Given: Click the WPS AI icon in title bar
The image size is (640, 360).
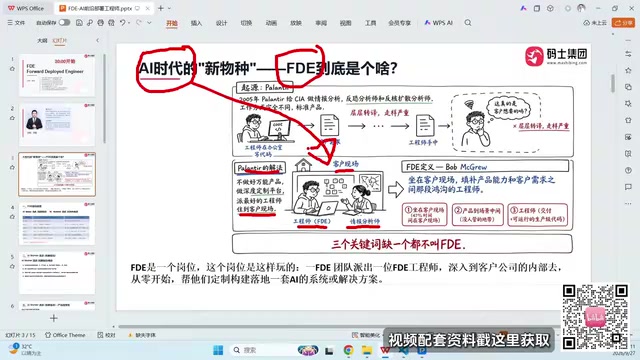Looking at the screenshot, I should click(523, 8).
